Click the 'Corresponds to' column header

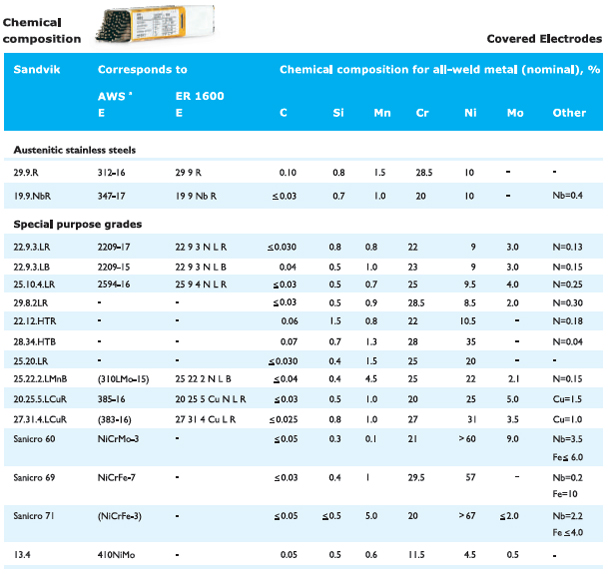tap(142, 69)
